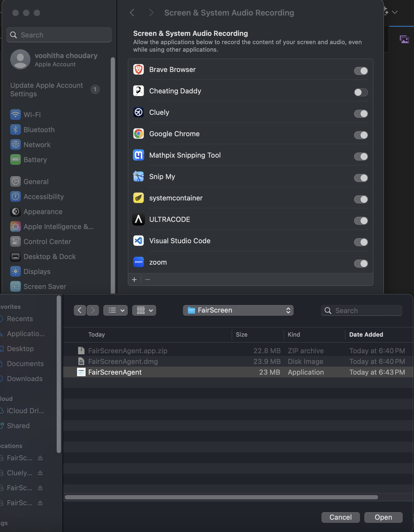The image size is (414, 532).
Task: Toggle systemcontainer screen recording permission
Action: pyautogui.click(x=361, y=199)
